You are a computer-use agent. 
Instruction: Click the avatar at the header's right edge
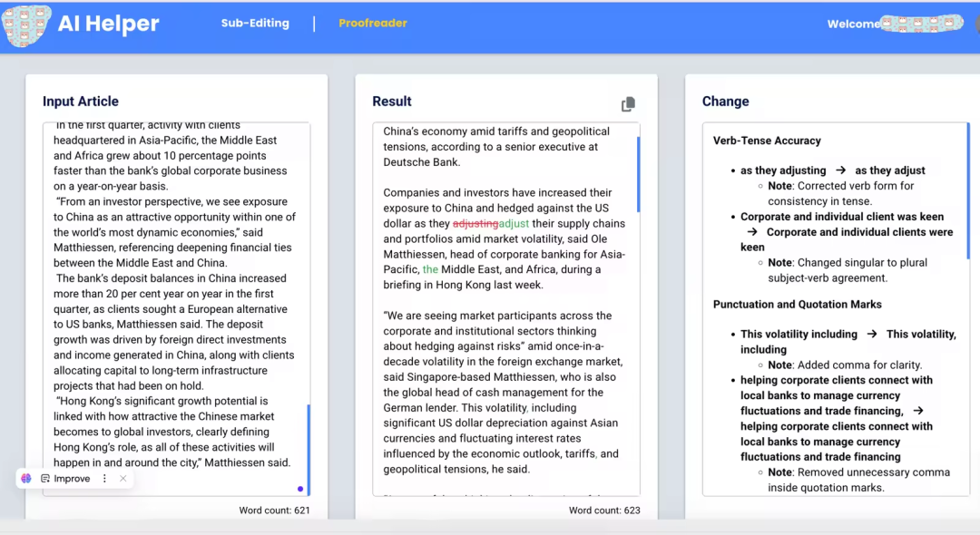point(976,24)
